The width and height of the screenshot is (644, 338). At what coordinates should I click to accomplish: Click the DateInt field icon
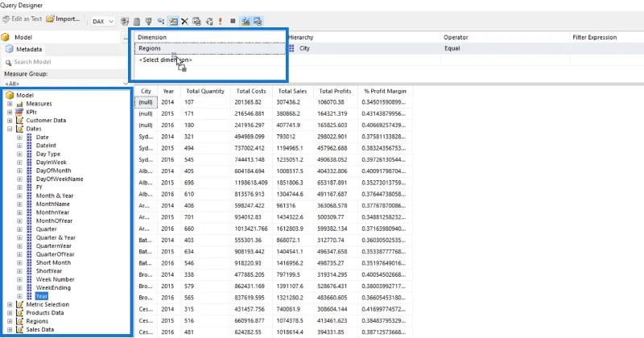[29, 146]
